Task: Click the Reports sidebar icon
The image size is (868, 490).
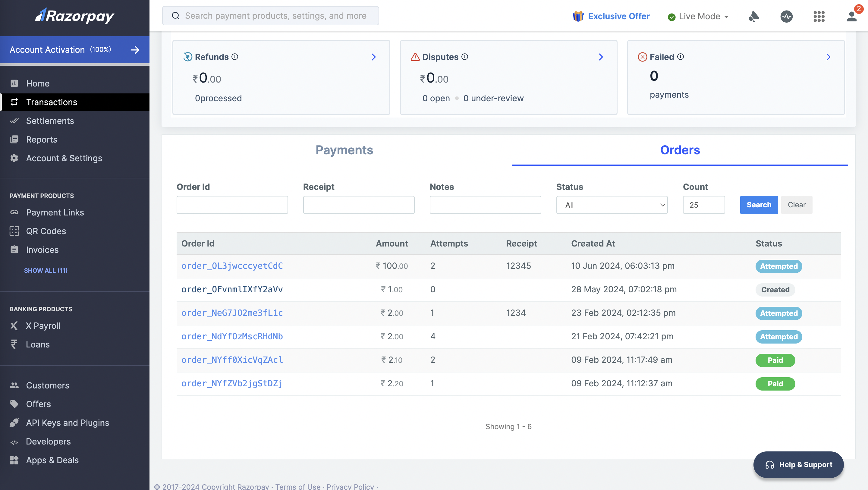Action: tap(14, 139)
